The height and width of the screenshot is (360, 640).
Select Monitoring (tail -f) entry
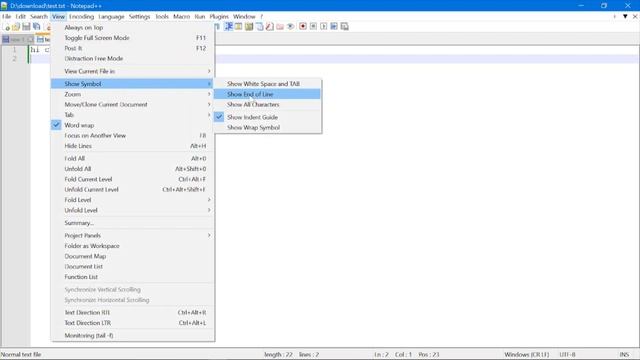[133, 336]
